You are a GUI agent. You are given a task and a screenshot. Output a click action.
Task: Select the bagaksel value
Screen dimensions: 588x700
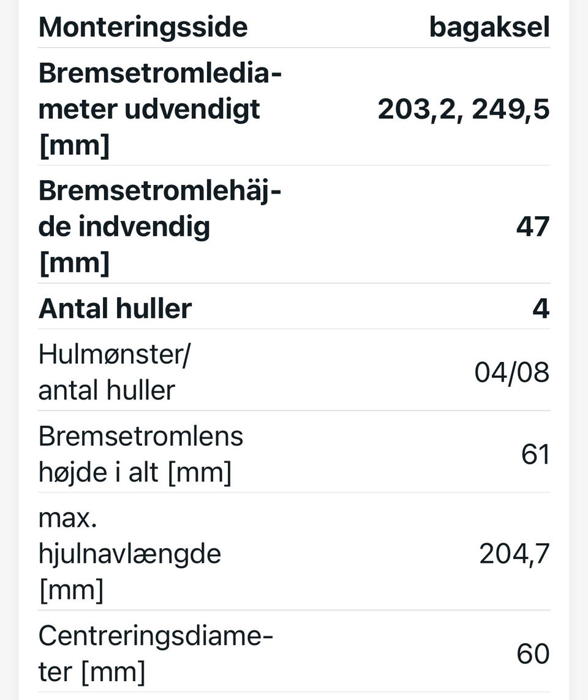489,27
